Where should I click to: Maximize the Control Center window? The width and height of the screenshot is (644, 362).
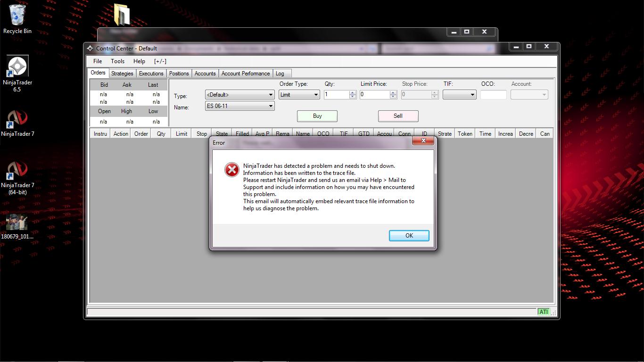pos(529,46)
